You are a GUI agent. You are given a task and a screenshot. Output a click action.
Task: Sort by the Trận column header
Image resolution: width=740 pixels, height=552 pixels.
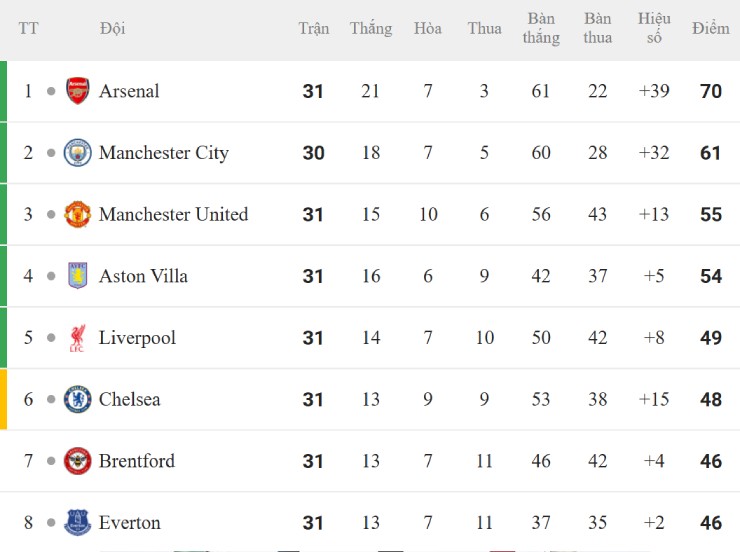pyautogui.click(x=313, y=28)
